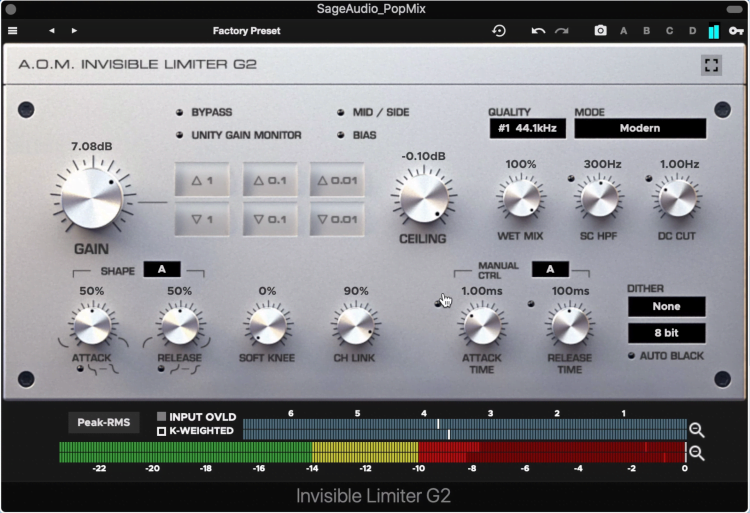Click the CH LINK knob

tap(355, 326)
